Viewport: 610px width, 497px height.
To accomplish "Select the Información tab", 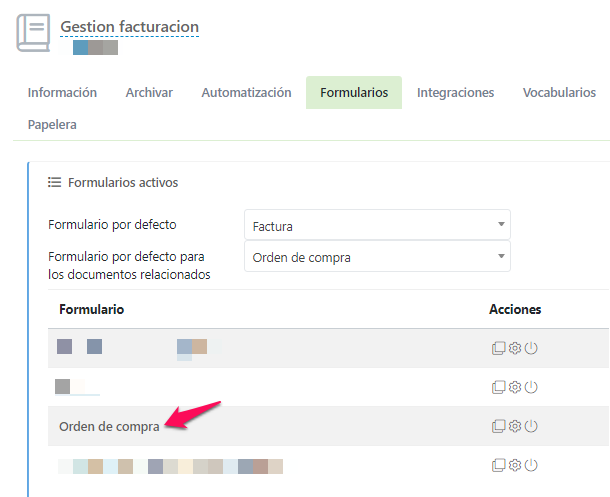I will 62,93.
